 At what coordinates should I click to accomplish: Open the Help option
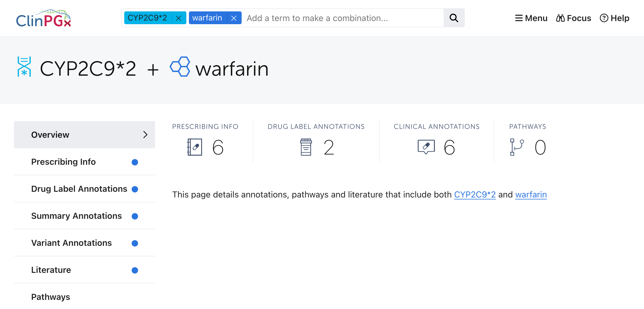615,18
